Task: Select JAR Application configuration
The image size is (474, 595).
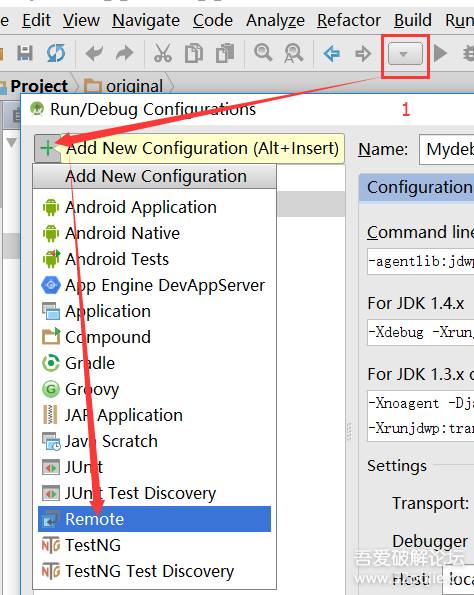Action: click(x=154, y=415)
